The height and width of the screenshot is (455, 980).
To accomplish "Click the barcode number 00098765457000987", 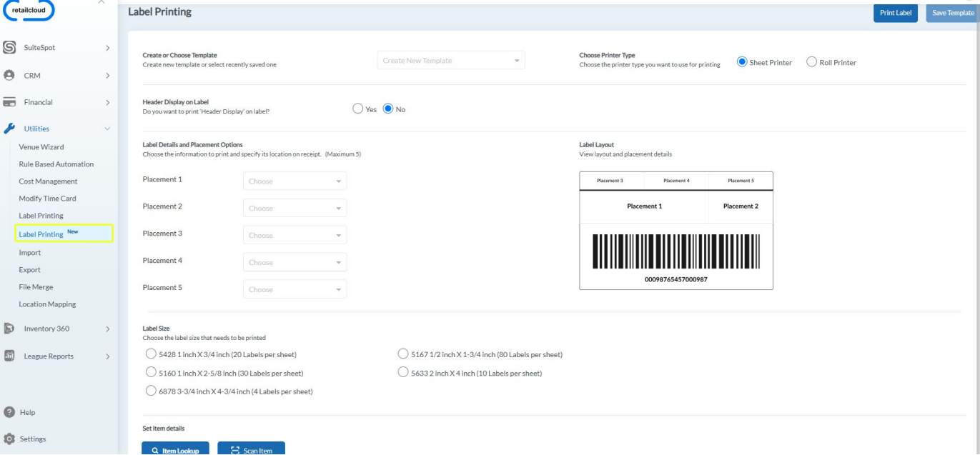I will point(676,279).
